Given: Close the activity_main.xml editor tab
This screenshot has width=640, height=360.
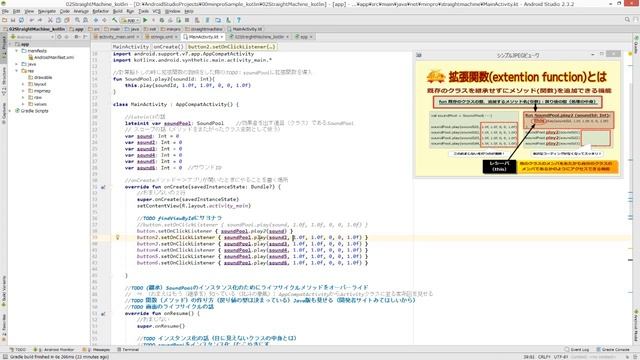Looking at the screenshot, I should pos(138,37).
